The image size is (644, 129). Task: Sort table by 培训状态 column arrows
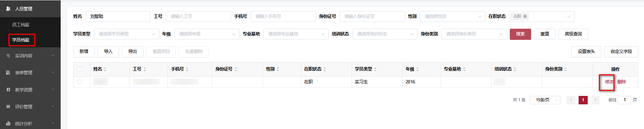(x=515, y=69)
